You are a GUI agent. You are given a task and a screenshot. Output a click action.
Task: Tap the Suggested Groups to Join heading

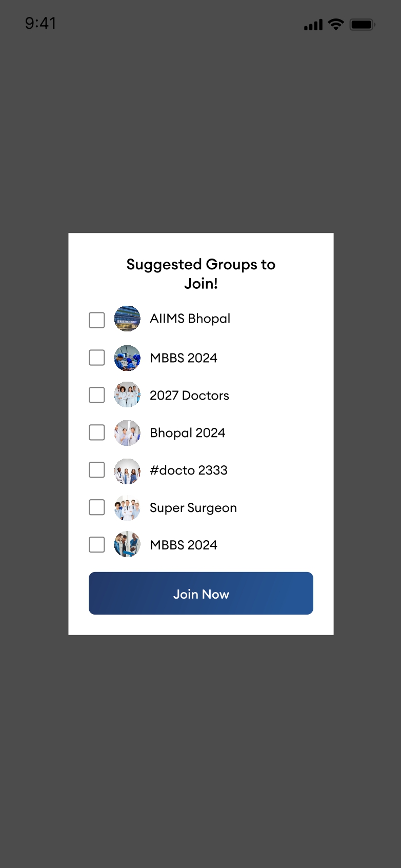pyautogui.click(x=201, y=274)
